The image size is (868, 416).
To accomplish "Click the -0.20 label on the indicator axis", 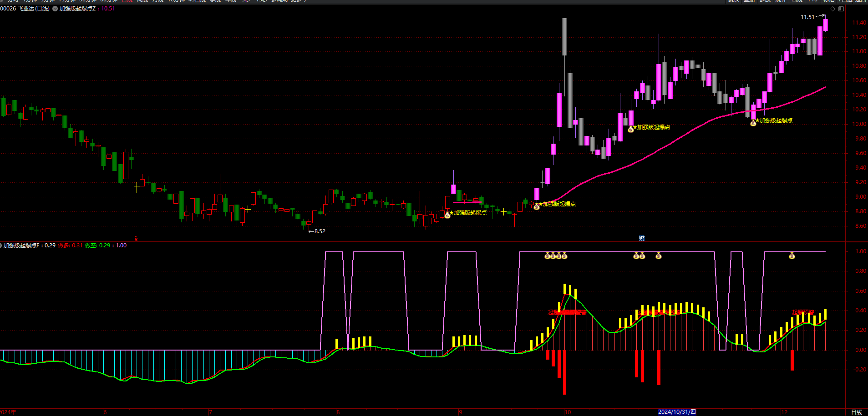I will 860,370.
